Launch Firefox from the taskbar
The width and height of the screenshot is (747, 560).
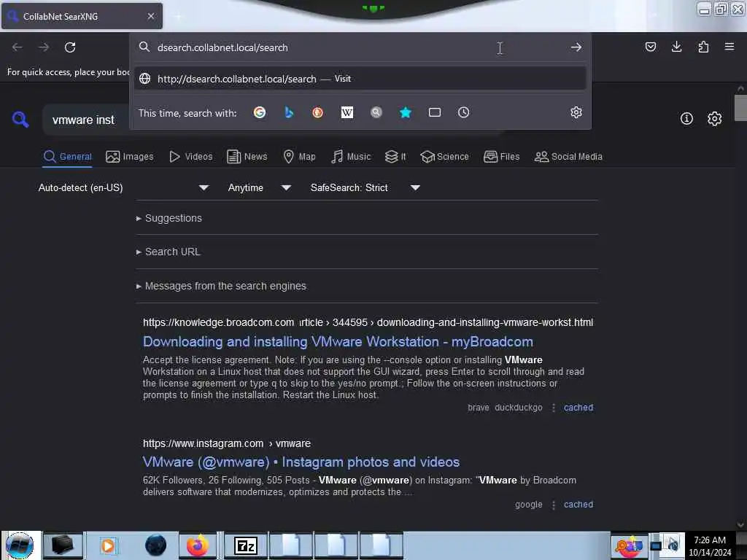[197, 545]
